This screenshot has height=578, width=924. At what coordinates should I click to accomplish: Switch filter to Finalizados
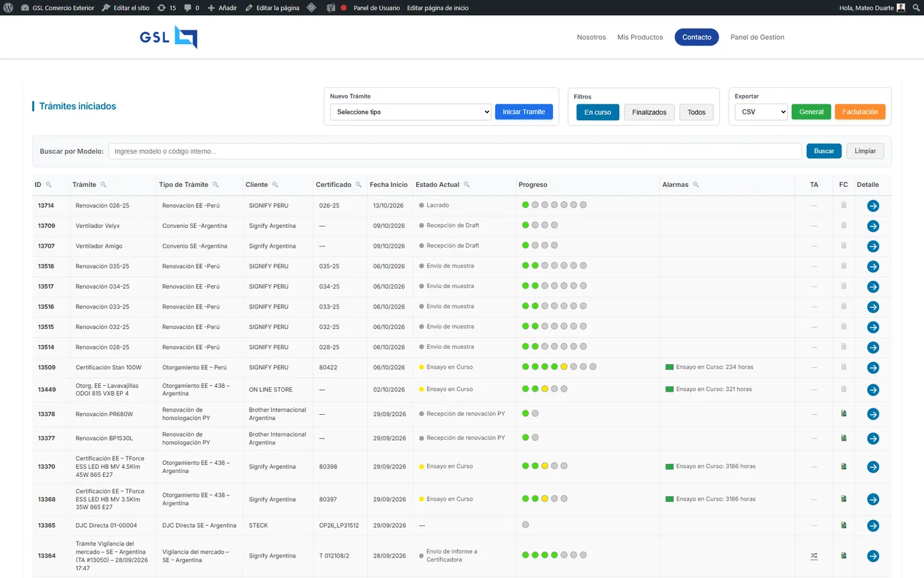(649, 112)
